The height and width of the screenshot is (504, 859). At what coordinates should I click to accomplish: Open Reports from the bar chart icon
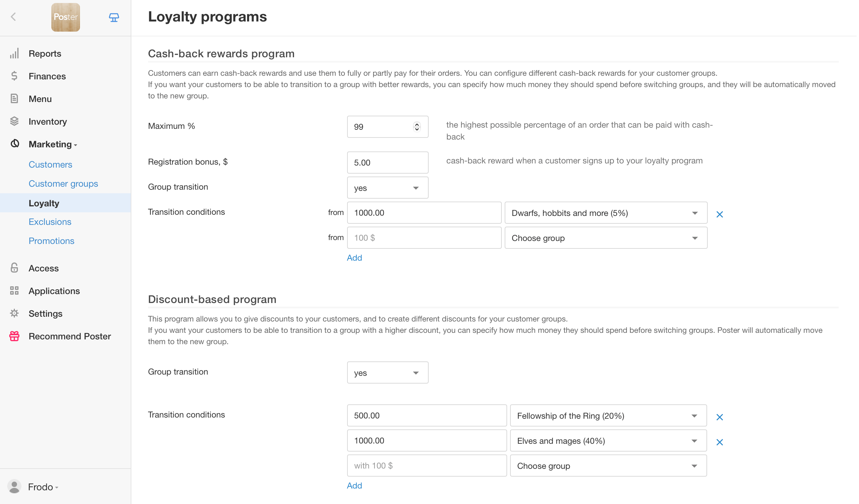(14, 53)
